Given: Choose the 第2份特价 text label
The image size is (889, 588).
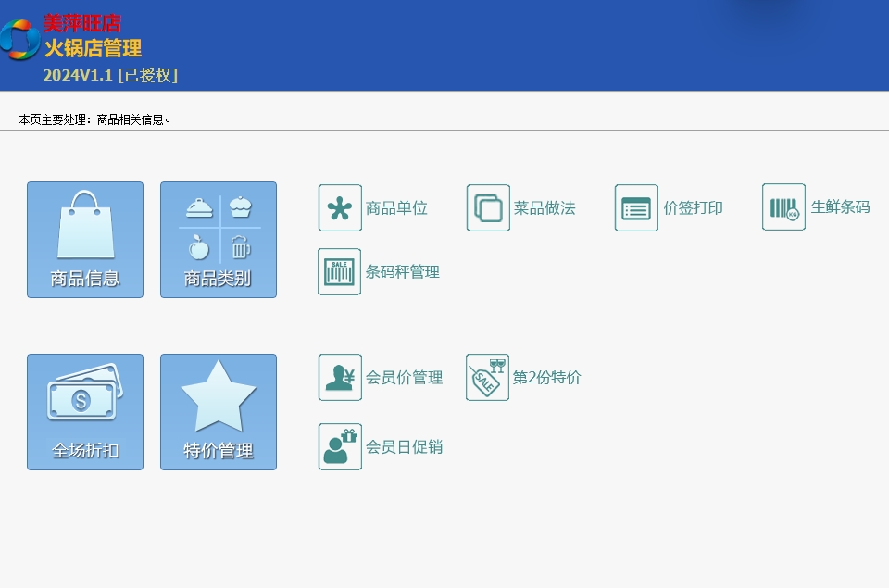Looking at the screenshot, I should [547, 378].
